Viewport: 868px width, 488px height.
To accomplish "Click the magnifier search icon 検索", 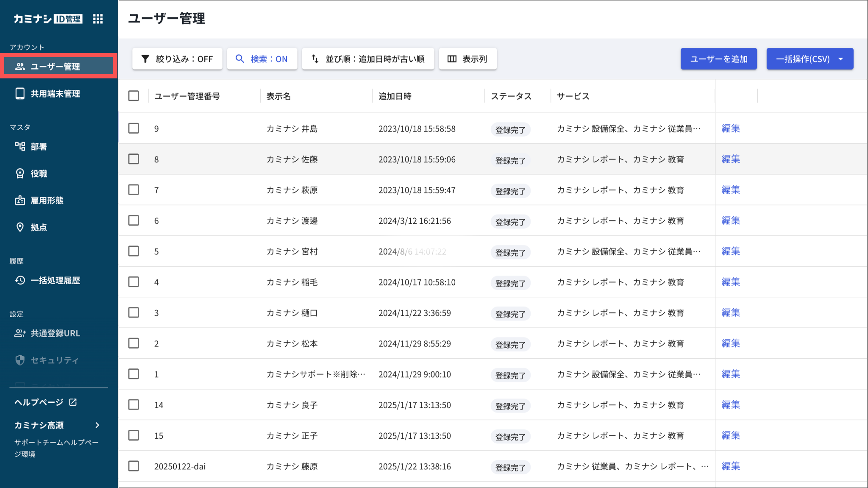I will click(x=240, y=59).
